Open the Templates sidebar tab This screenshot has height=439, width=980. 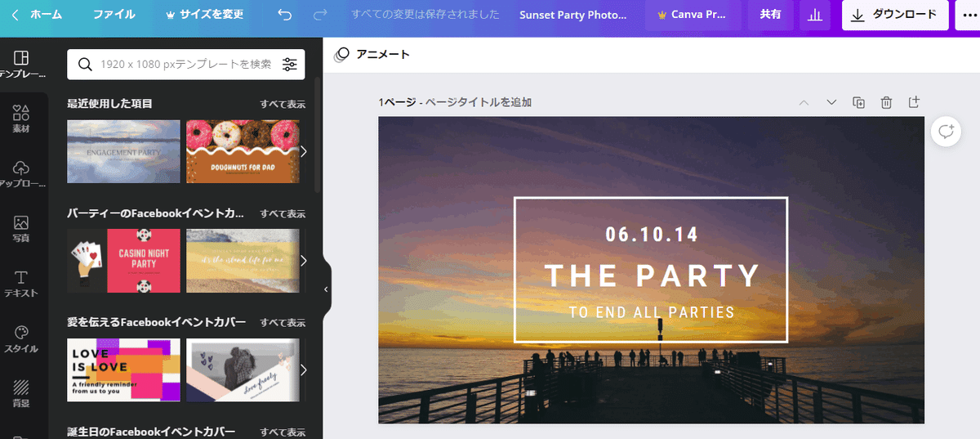(x=22, y=64)
